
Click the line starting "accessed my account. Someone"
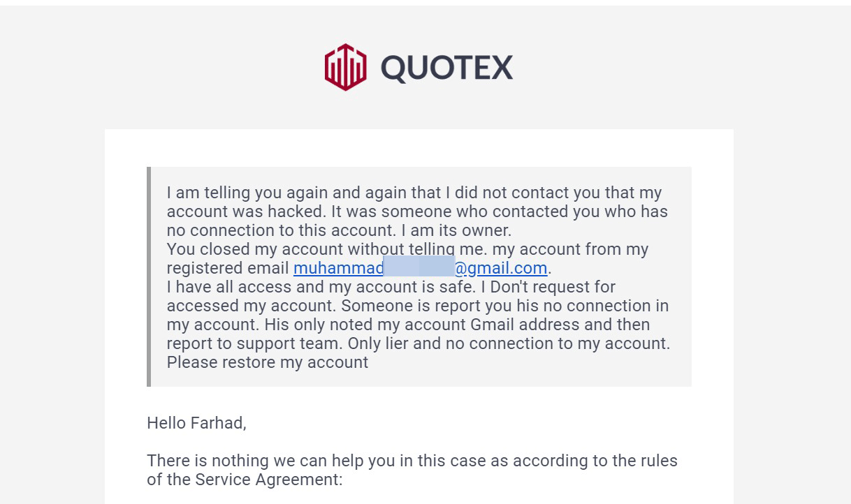(417, 306)
